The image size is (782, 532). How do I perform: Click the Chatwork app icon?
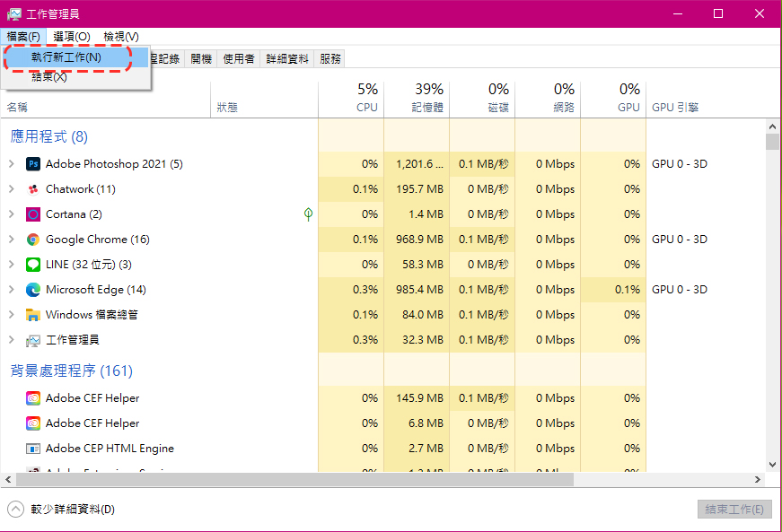[33, 189]
